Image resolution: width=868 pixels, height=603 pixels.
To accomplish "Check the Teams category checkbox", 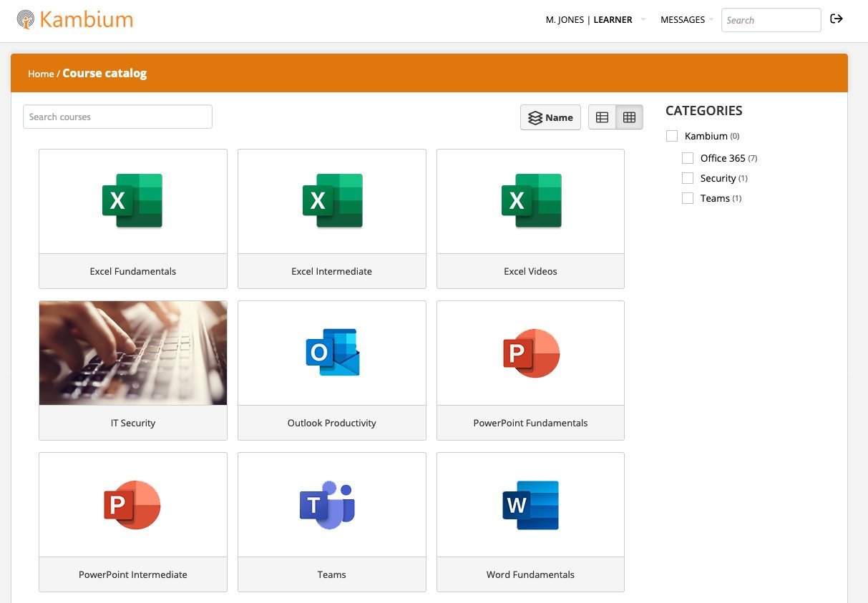I will [x=688, y=198].
